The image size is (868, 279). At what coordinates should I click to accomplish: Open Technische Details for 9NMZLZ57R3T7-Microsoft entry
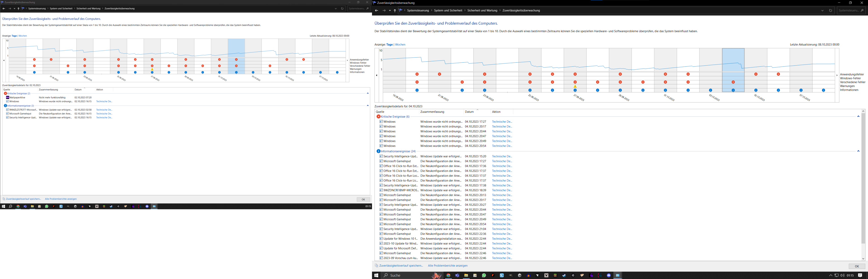click(x=104, y=110)
